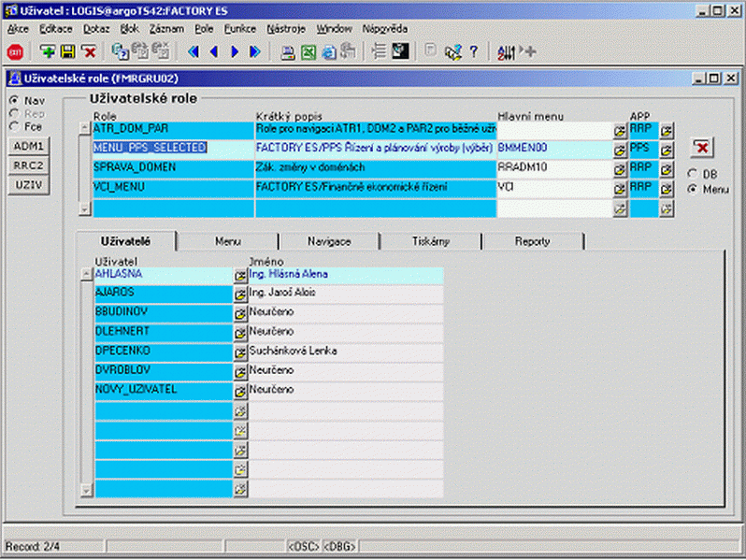
Task: Click the green plus insert record icon
Action: coord(47,51)
